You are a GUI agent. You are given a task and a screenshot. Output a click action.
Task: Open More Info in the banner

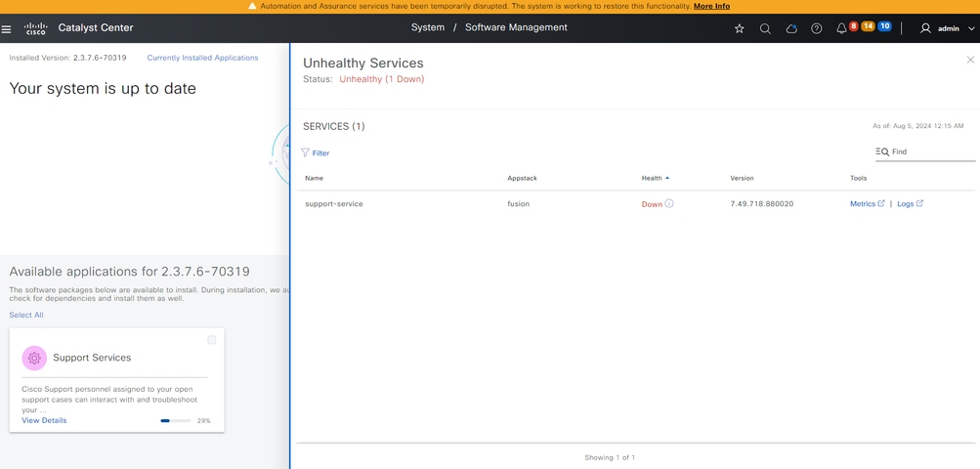(x=711, y=6)
